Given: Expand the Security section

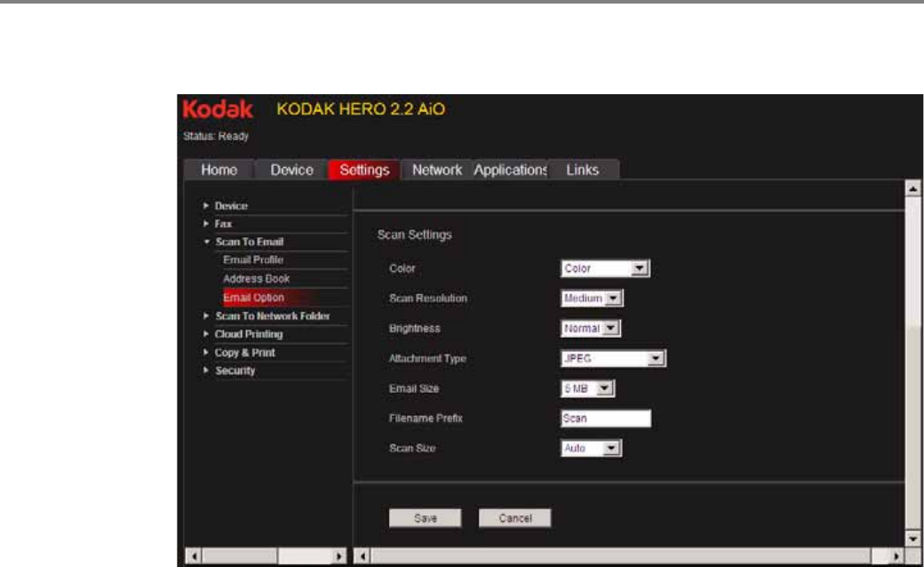Looking at the screenshot, I should click(235, 371).
